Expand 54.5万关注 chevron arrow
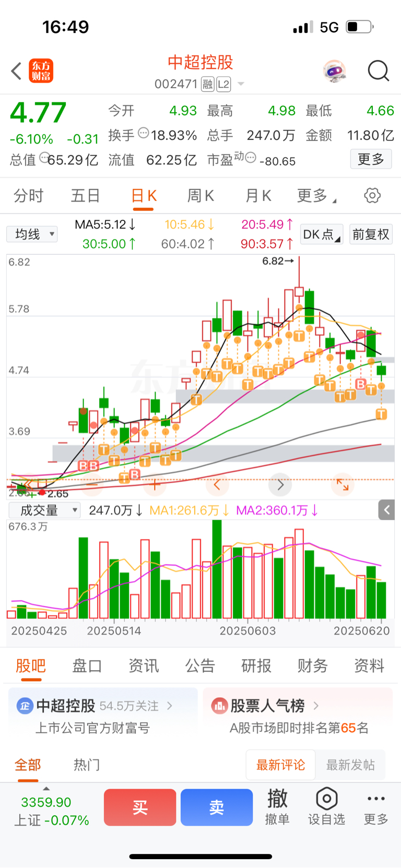Screen dimensions: 401x868 coord(170,706)
